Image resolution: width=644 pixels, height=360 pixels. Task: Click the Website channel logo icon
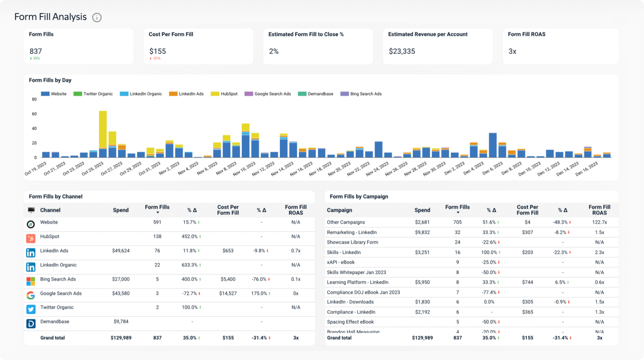point(31,224)
